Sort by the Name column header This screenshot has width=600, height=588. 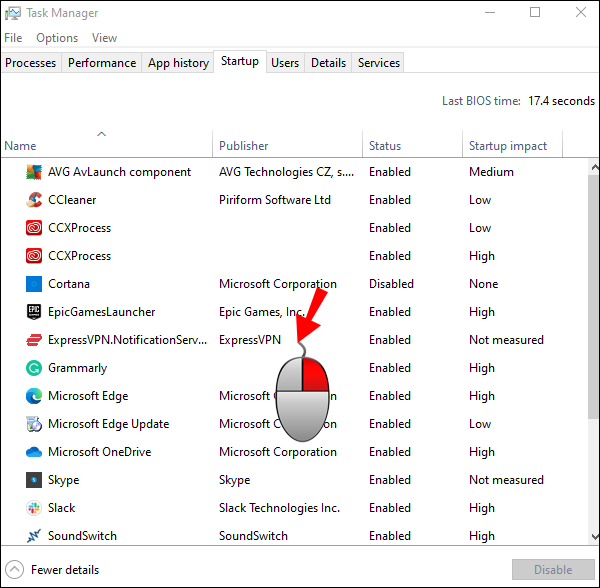click(x=107, y=146)
